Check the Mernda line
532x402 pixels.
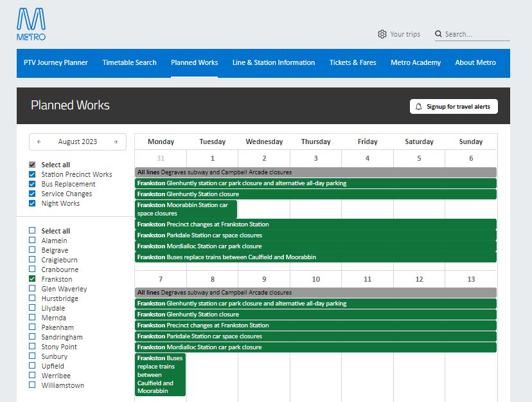tap(32, 318)
